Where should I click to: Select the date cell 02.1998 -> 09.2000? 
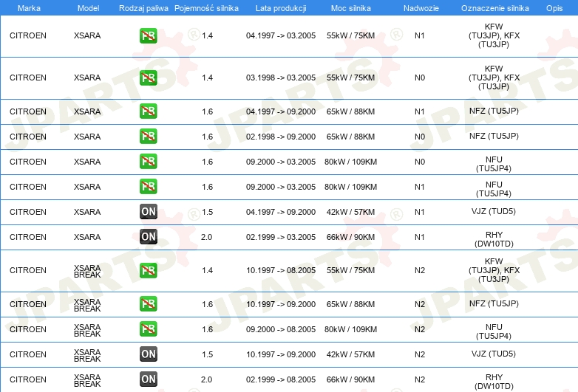[281, 137]
